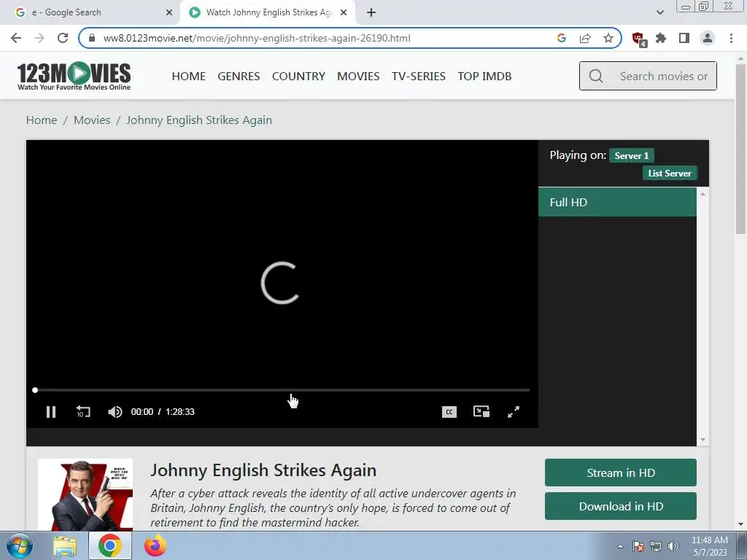The width and height of the screenshot is (747, 560).
Task: Open the HOME nav item
Action: tap(189, 76)
